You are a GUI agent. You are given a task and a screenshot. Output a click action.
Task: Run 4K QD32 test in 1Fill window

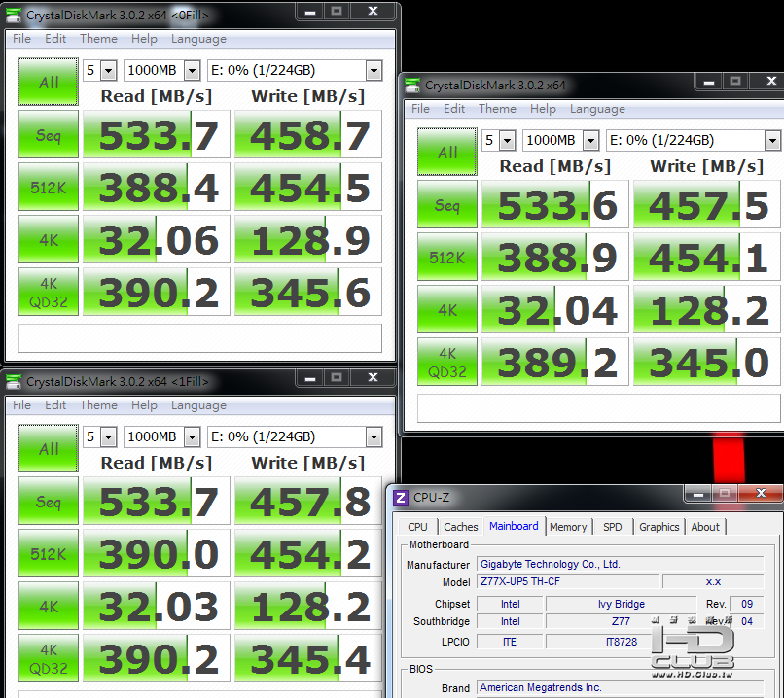[49, 658]
